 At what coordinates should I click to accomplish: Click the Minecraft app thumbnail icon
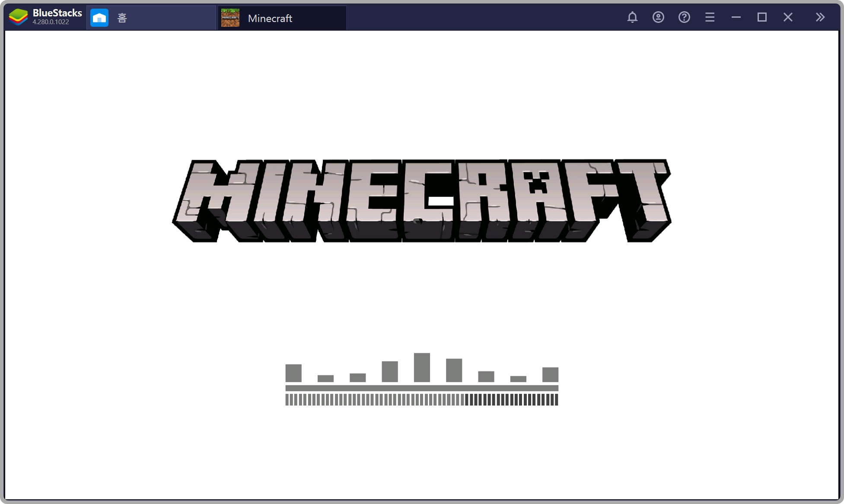pyautogui.click(x=230, y=18)
